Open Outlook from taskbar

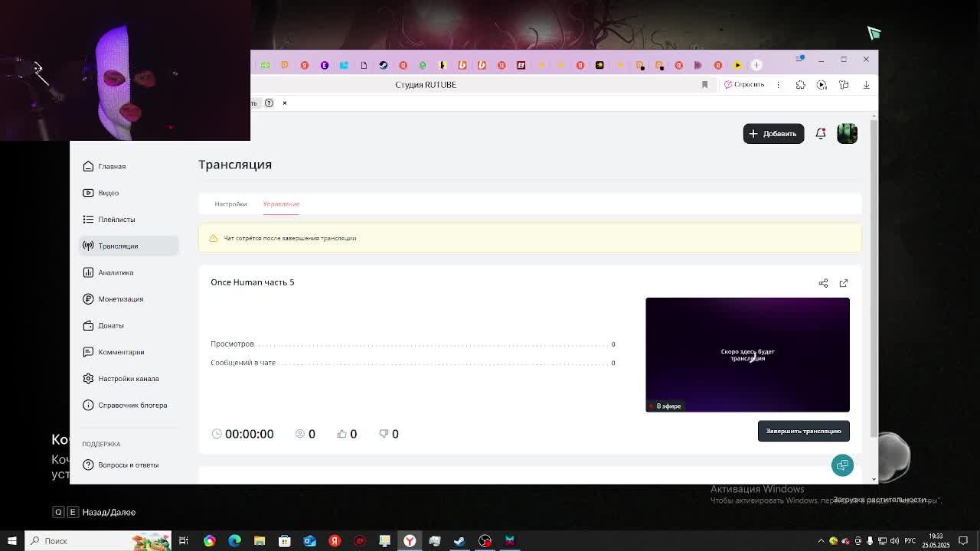[309, 541]
